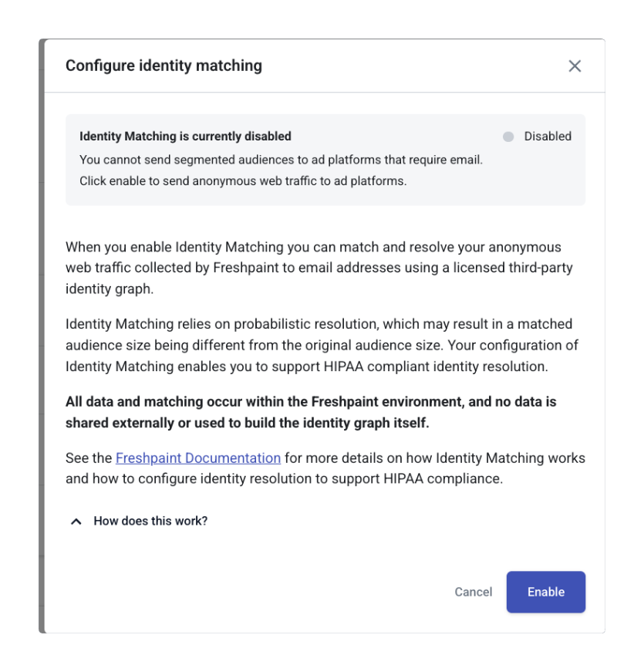The image size is (644, 672).
Task: Click the probabilistic resolution paragraph
Action: tap(319, 324)
